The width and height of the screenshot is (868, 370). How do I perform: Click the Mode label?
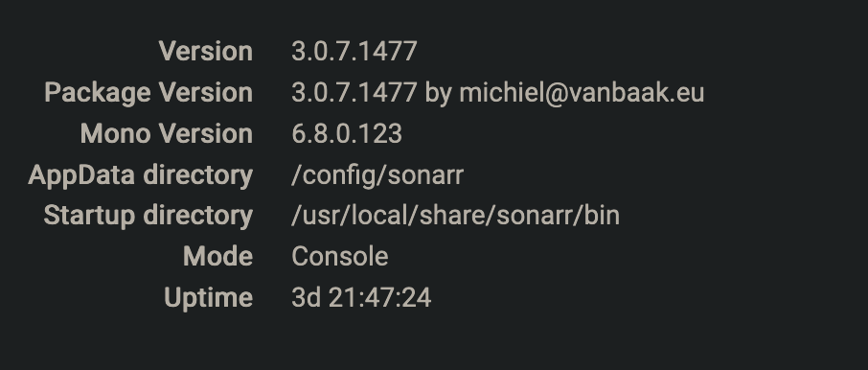(x=218, y=257)
